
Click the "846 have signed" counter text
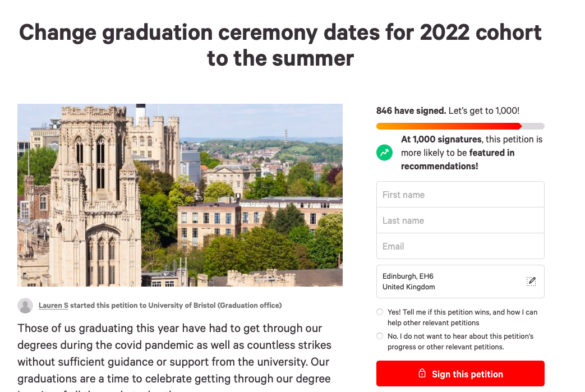point(411,111)
